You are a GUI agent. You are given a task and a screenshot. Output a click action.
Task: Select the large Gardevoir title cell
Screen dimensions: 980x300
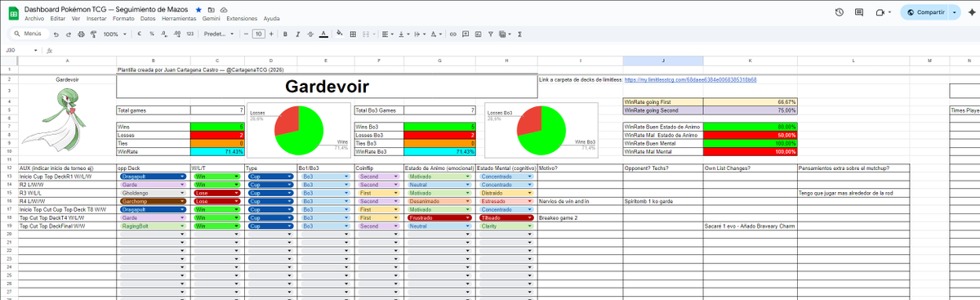tap(326, 86)
